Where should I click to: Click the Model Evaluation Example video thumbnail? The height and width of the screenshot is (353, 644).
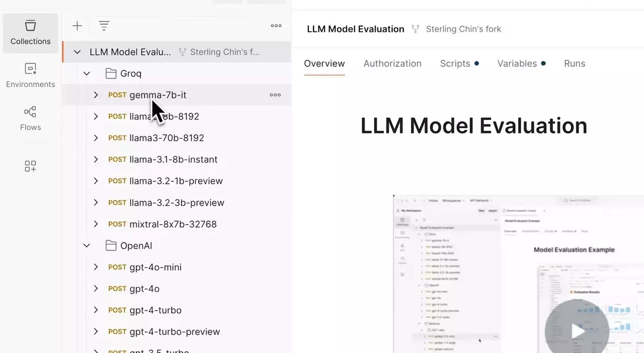click(x=518, y=274)
